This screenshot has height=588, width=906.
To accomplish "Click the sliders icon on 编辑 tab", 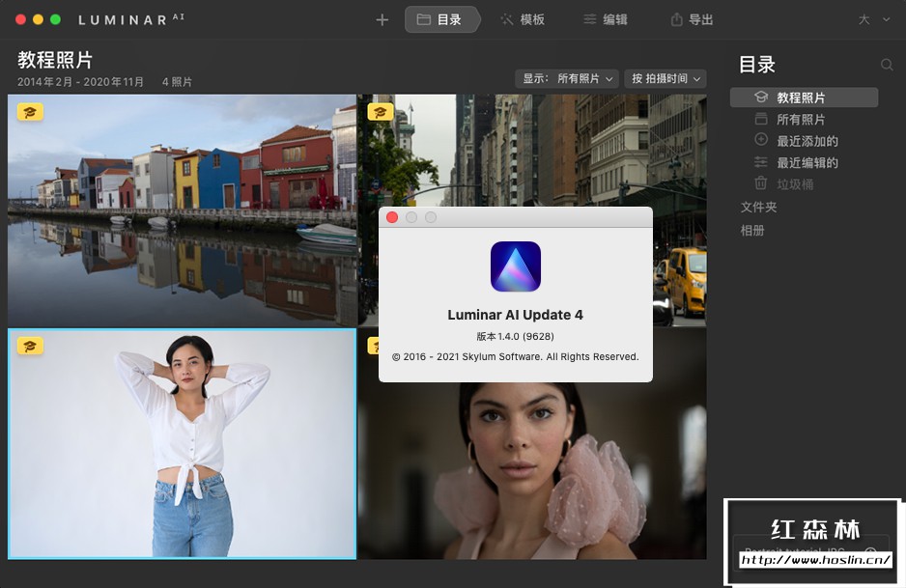I will [589, 19].
